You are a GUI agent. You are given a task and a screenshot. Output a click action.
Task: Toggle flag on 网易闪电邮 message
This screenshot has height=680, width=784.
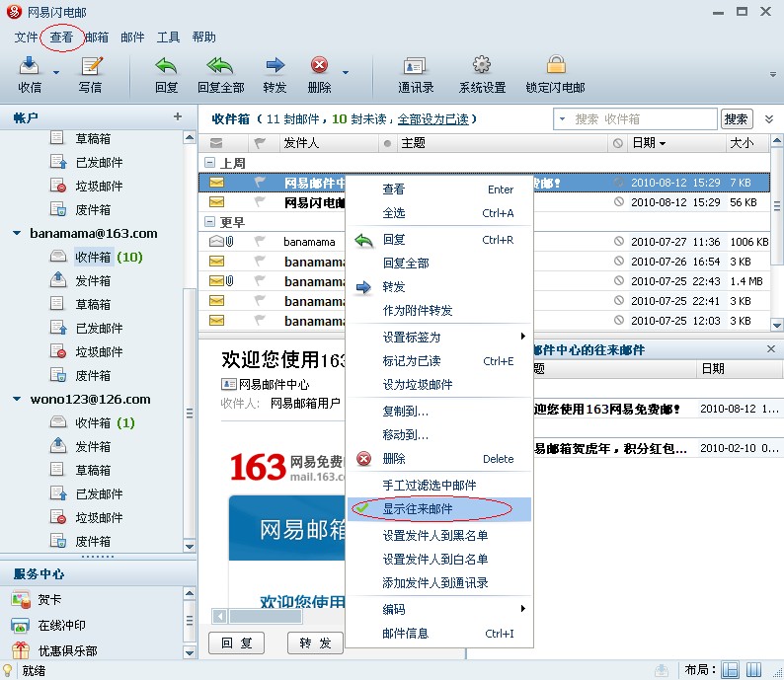coord(259,202)
